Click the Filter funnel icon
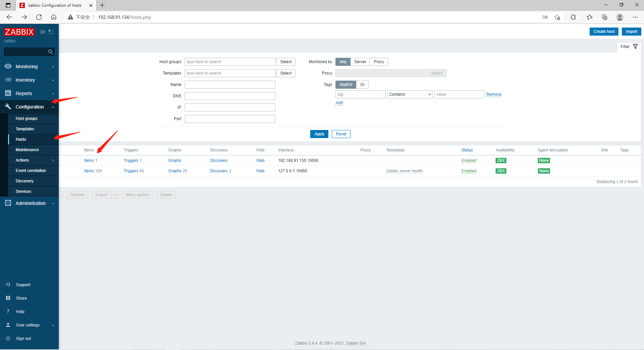This screenshot has height=350, width=644. pyautogui.click(x=635, y=47)
